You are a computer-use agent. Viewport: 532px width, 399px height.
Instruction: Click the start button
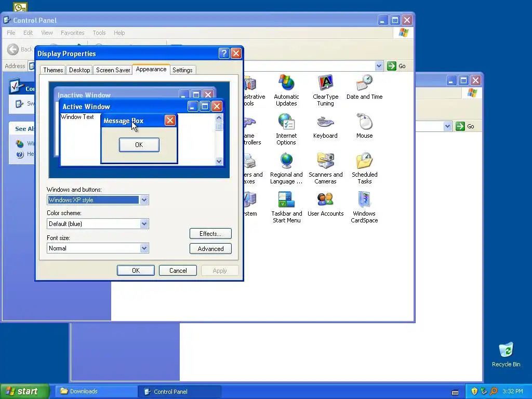24,391
